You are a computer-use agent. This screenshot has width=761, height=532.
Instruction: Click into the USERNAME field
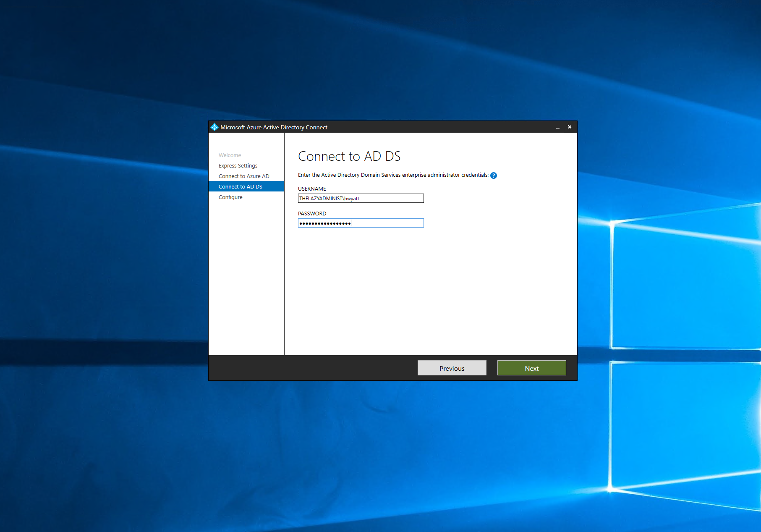tap(361, 198)
